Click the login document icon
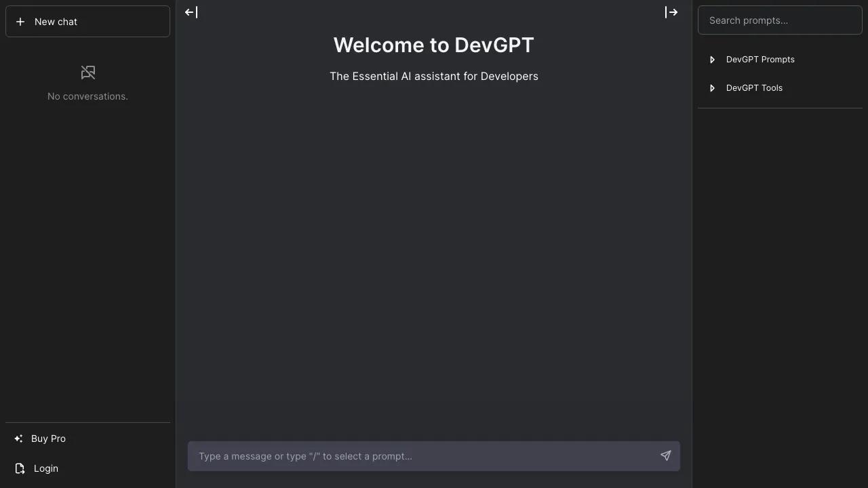 click(20, 468)
